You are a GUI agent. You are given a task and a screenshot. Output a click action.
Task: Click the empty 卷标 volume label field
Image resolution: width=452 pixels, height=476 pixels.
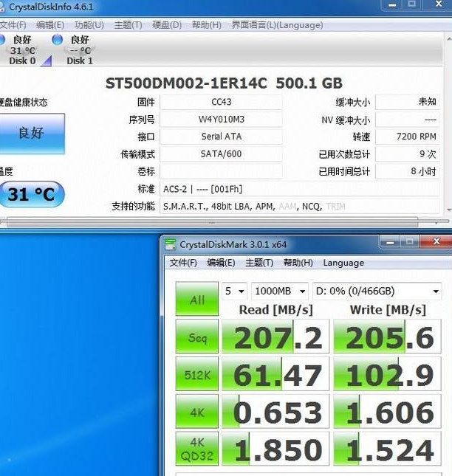click(x=222, y=171)
